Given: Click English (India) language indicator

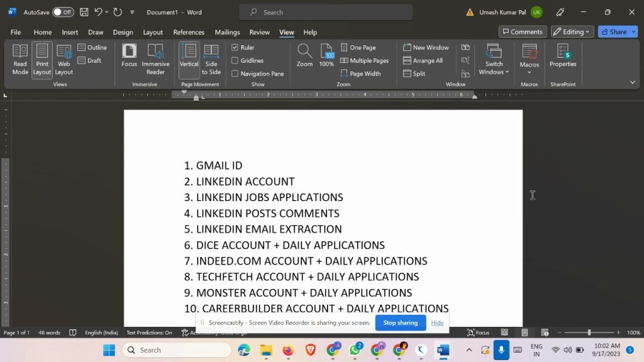Looking at the screenshot, I should point(101,332).
